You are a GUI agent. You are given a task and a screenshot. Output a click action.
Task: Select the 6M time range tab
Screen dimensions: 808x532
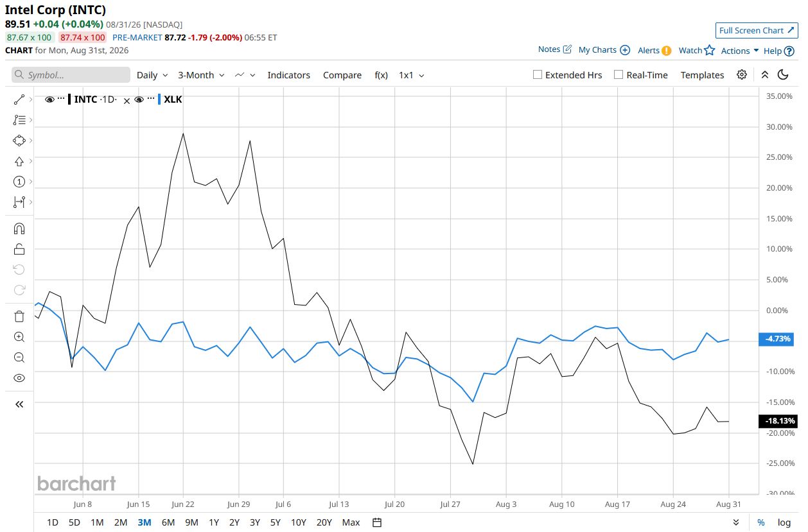pyautogui.click(x=168, y=522)
